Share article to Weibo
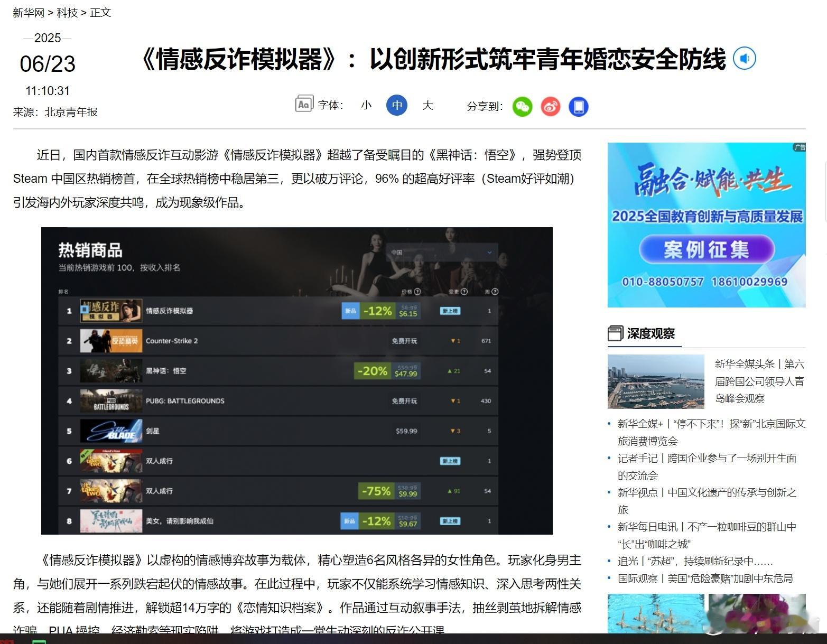Image resolution: width=827 pixels, height=644 pixels. pyautogui.click(x=550, y=107)
